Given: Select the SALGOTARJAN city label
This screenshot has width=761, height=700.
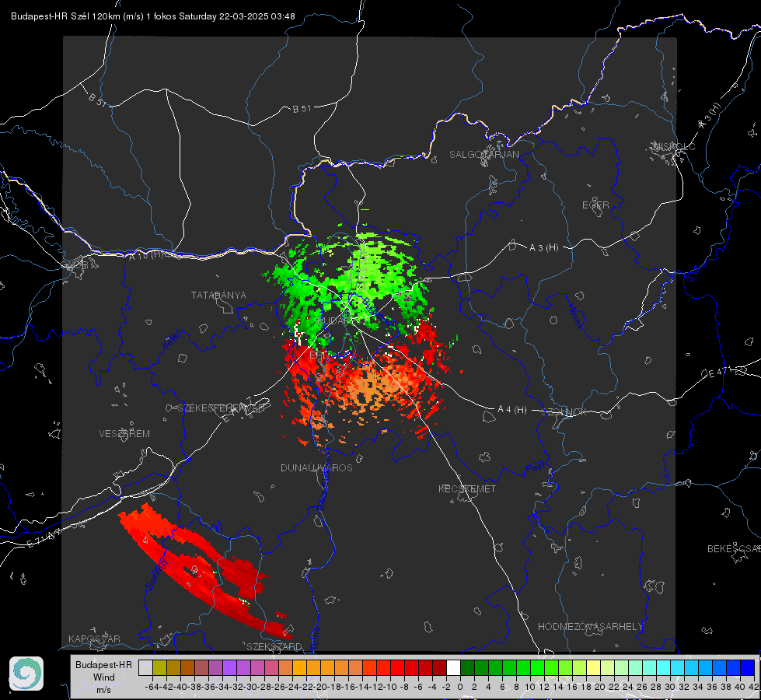Looking at the screenshot, I should (x=483, y=155).
